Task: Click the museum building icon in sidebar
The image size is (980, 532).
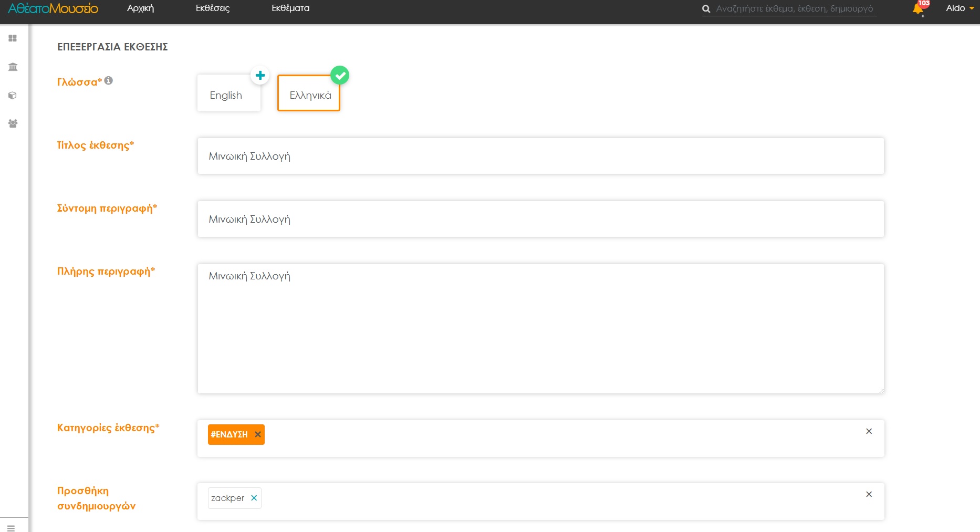Action: 13,67
